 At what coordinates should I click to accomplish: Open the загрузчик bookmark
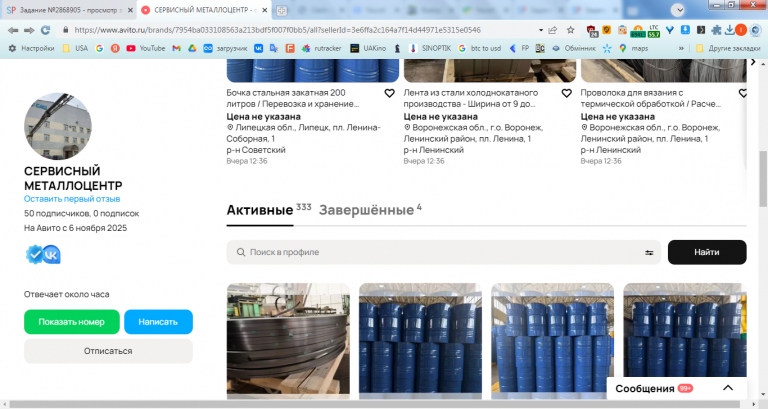[225, 48]
